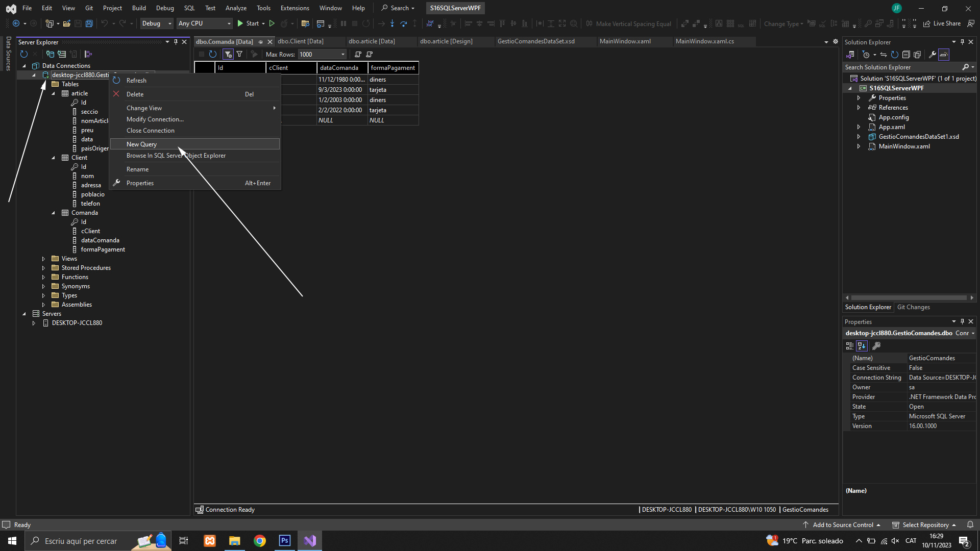The image size is (980, 551).
Task: Click Add to Source Control in status bar
Action: tap(842, 525)
